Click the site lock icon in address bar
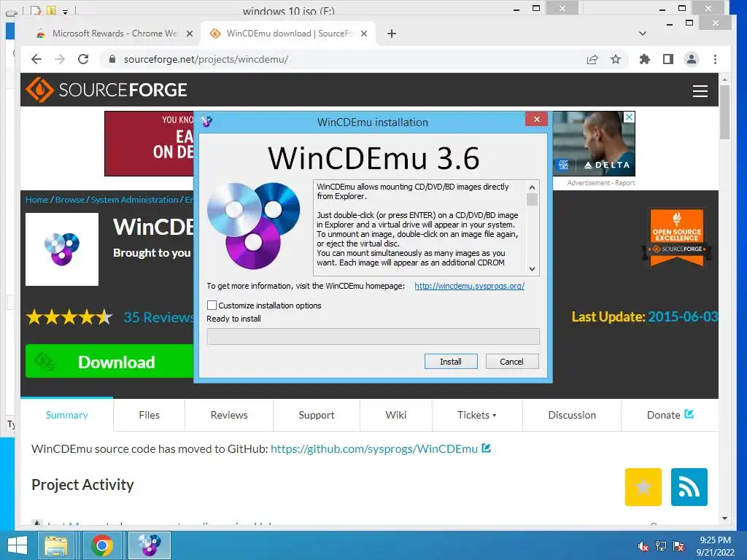 point(112,59)
